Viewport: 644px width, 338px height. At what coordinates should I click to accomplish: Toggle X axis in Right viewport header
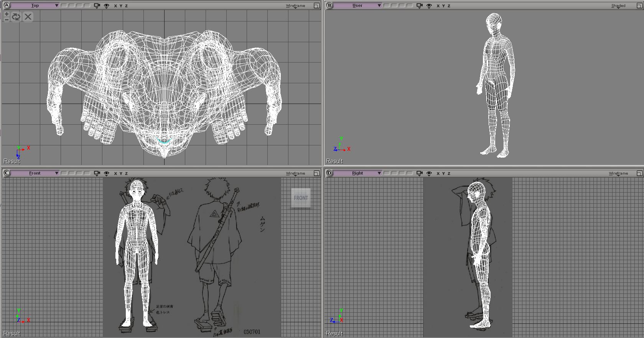pos(438,174)
